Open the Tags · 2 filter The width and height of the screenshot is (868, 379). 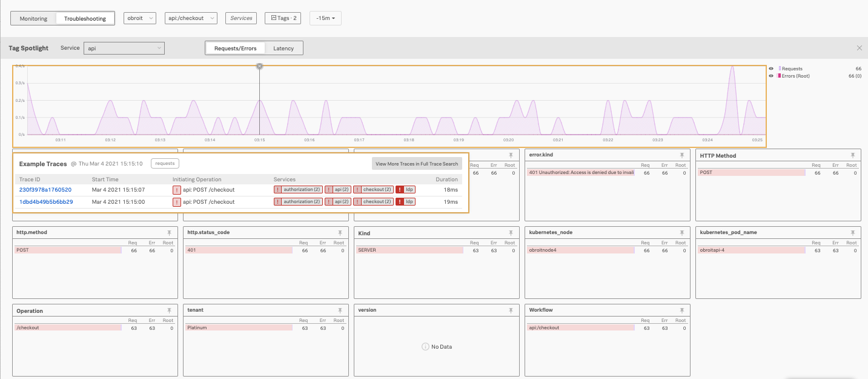coord(283,18)
